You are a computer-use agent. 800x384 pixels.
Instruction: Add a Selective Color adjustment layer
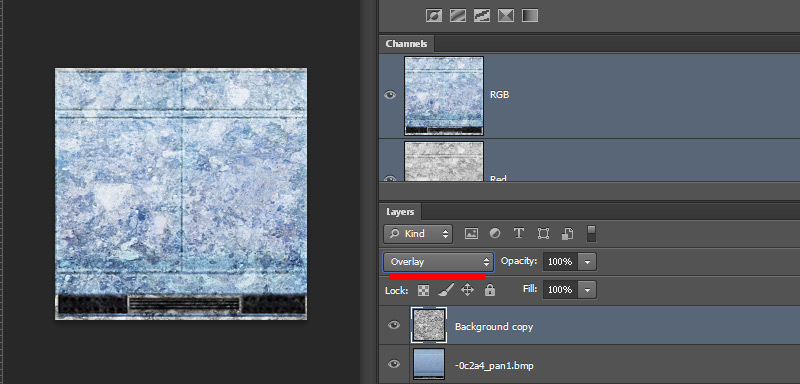[x=506, y=16]
